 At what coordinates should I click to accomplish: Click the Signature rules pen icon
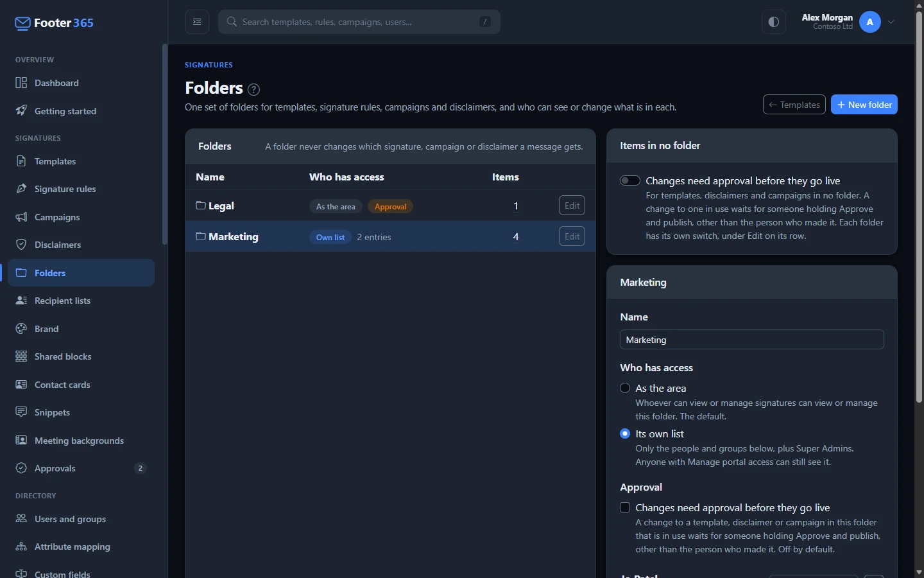point(21,189)
